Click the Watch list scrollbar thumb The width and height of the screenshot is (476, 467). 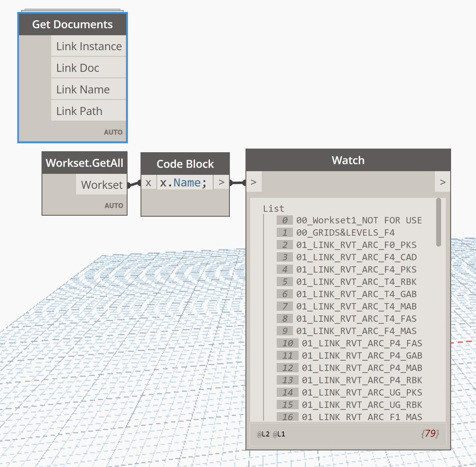coord(438,222)
